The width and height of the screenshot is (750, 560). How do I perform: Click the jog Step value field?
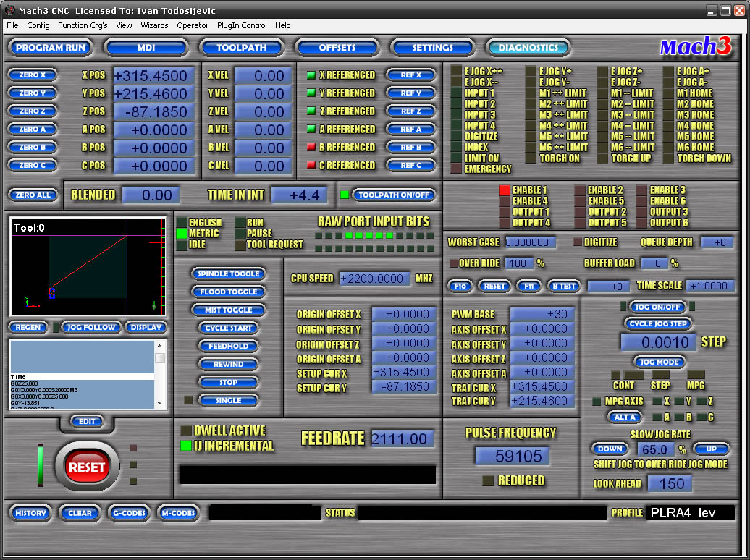[658, 342]
